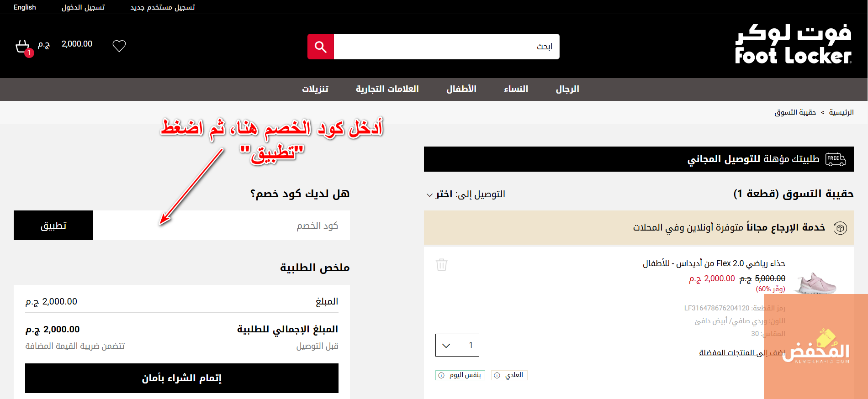Screen dimensions: 868x399
Task: Click the free delivery truck icon
Action: click(836, 159)
